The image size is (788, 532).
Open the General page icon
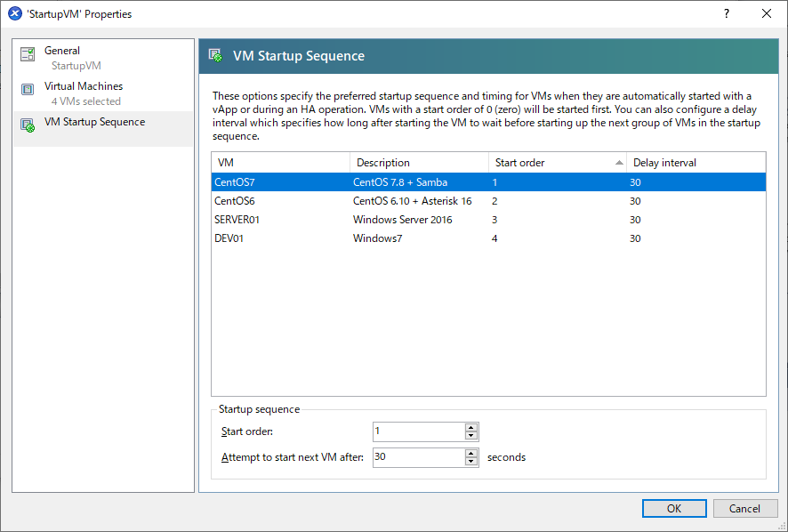[x=28, y=53]
